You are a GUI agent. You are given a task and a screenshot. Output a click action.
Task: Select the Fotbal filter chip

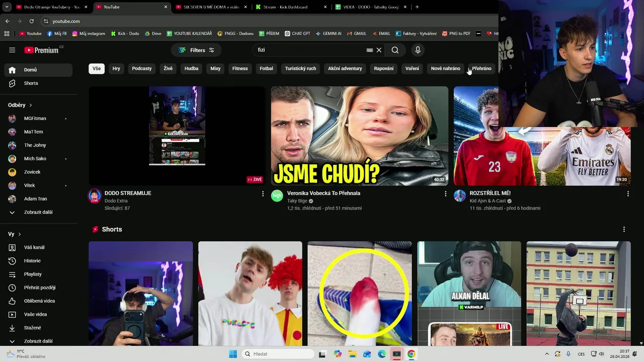pyautogui.click(x=266, y=68)
